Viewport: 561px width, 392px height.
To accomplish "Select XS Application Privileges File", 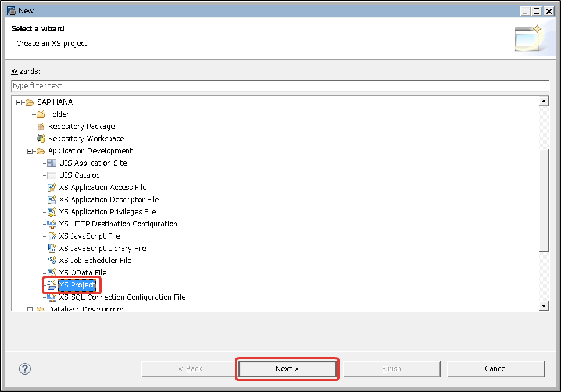I will 108,212.
